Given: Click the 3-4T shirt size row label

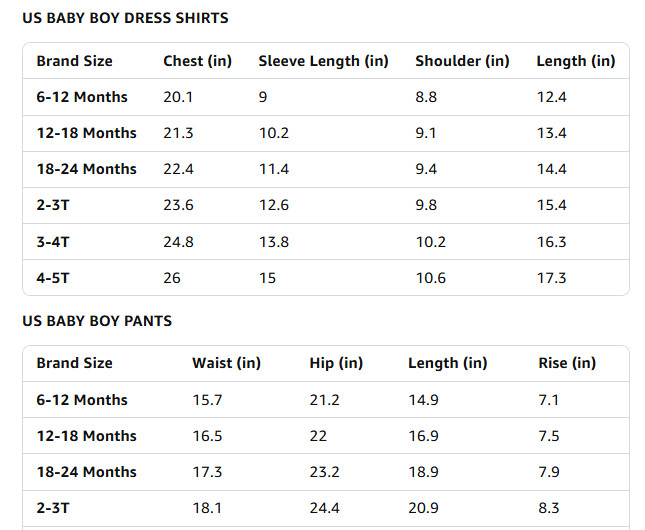Looking at the screenshot, I should click(54, 242).
